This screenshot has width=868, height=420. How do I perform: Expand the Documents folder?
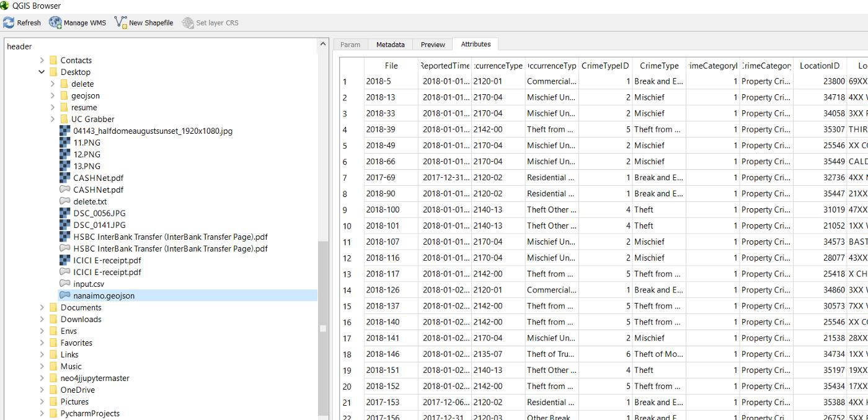[x=42, y=307]
